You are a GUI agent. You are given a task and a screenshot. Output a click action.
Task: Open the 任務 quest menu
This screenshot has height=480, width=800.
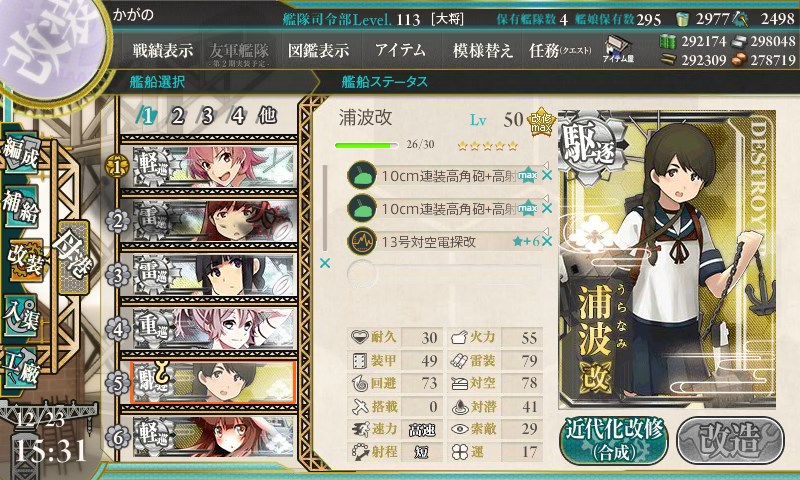pos(560,50)
